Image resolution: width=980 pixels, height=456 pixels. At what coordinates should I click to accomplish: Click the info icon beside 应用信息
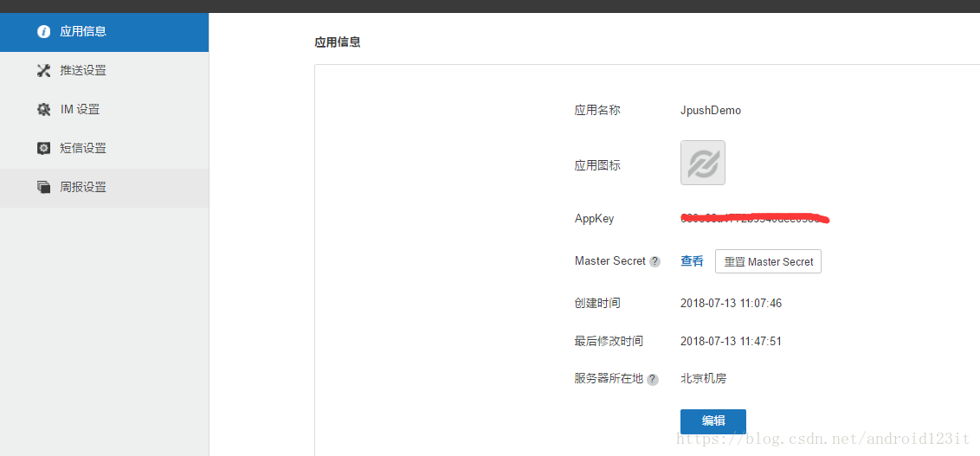tap(44, 32)
